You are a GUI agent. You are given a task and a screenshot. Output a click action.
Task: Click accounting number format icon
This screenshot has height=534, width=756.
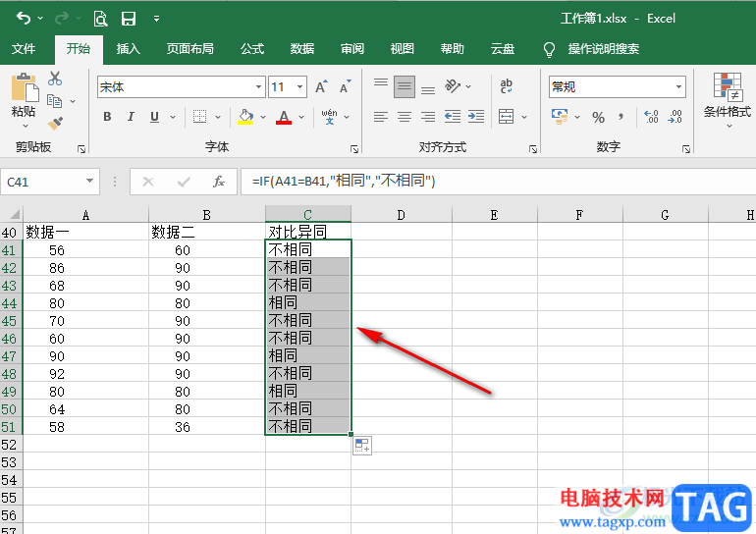[x=560, y=117]
